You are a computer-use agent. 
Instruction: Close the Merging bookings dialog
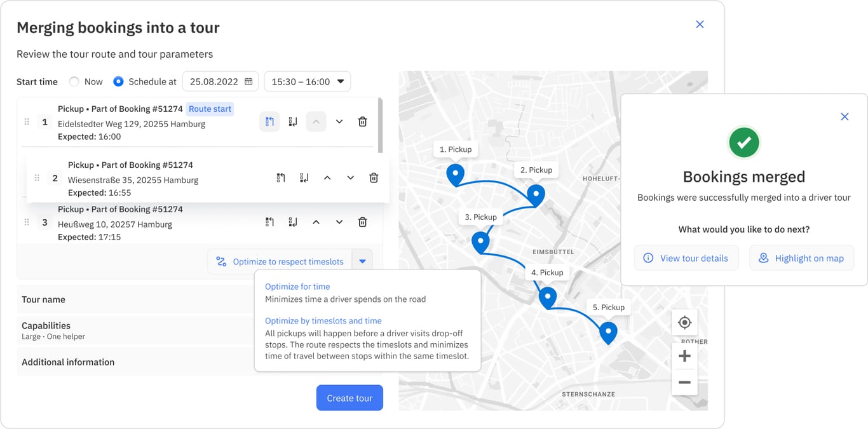[x=700, y=24]
